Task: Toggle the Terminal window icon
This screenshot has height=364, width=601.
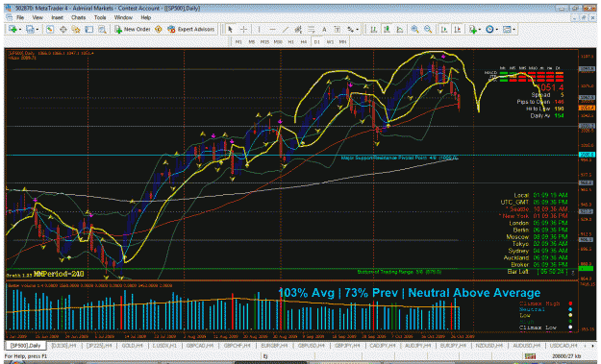Action: click(88, 29)
